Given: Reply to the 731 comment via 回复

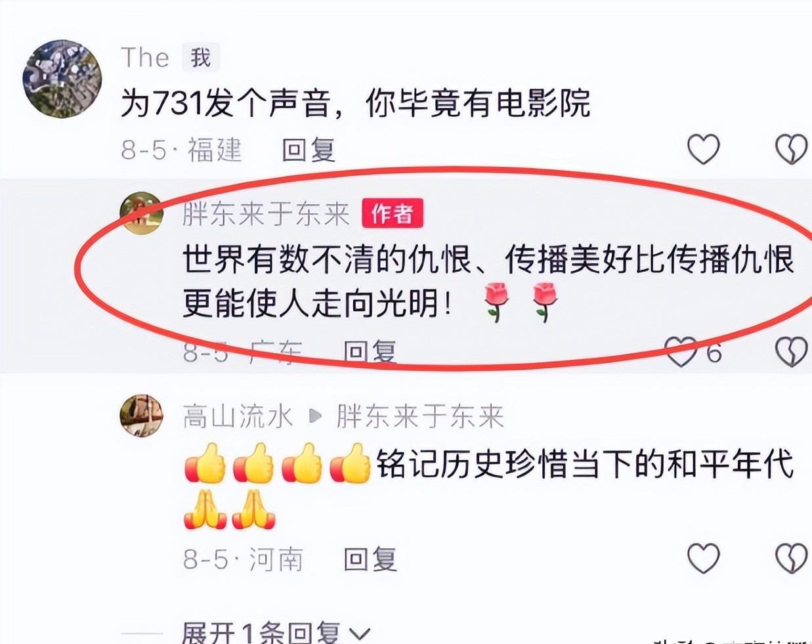Looking at the screenshot, I should point(309,150).
